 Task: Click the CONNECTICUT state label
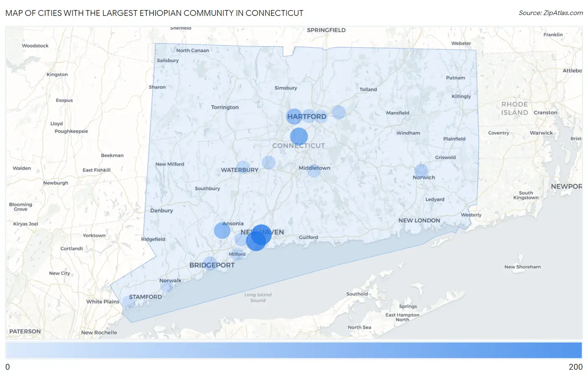299,146
